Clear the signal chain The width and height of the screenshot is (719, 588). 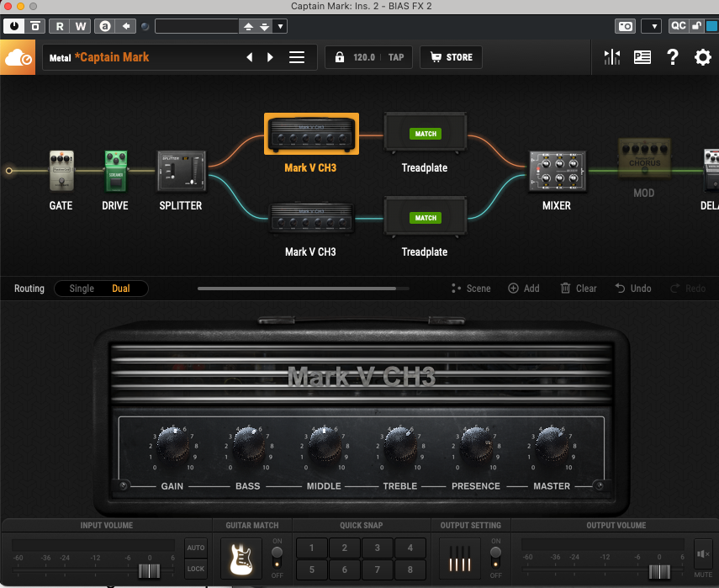[579, 289]
